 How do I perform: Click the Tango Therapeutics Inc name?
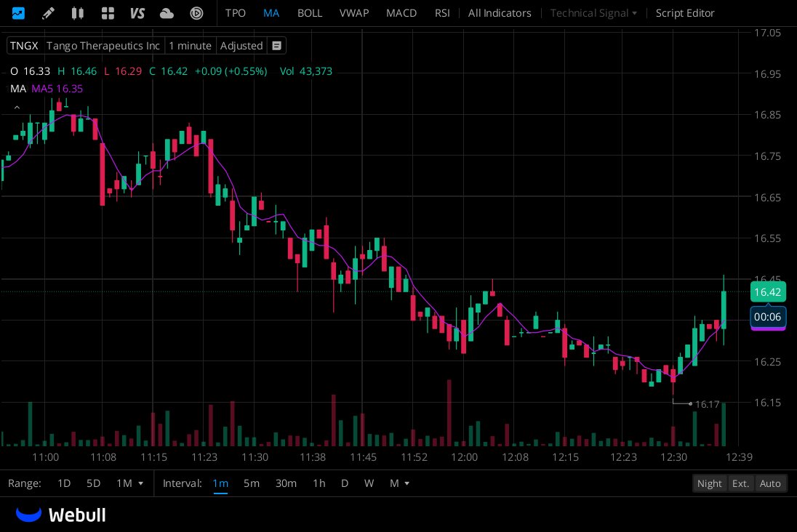click(103, 46)
